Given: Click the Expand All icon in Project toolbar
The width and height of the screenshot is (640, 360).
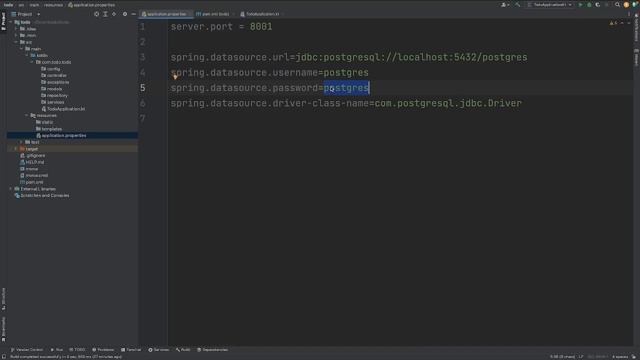Looking at the screenshot, I should tap(105, 14).
